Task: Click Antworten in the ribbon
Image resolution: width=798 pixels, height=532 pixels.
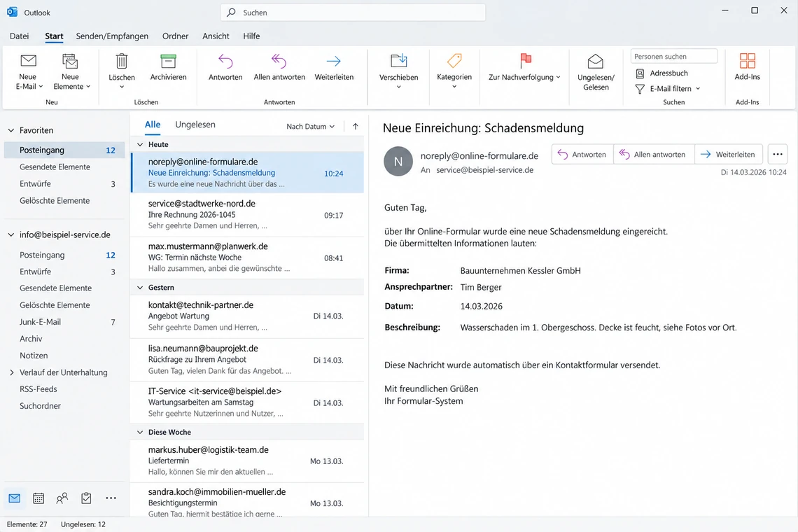Action: pos(225,68)
